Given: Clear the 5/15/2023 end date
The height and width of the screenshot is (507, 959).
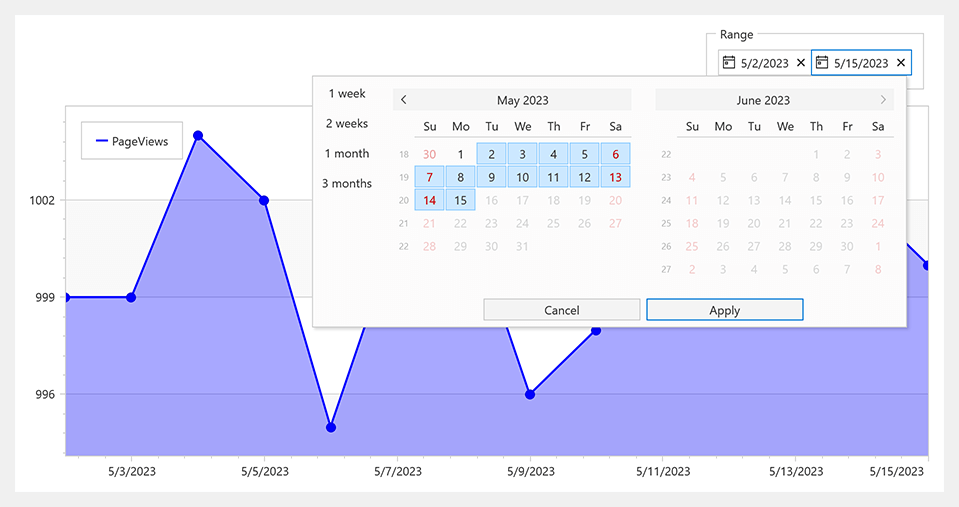Looking at the screenshot, I should pos(901,63).
